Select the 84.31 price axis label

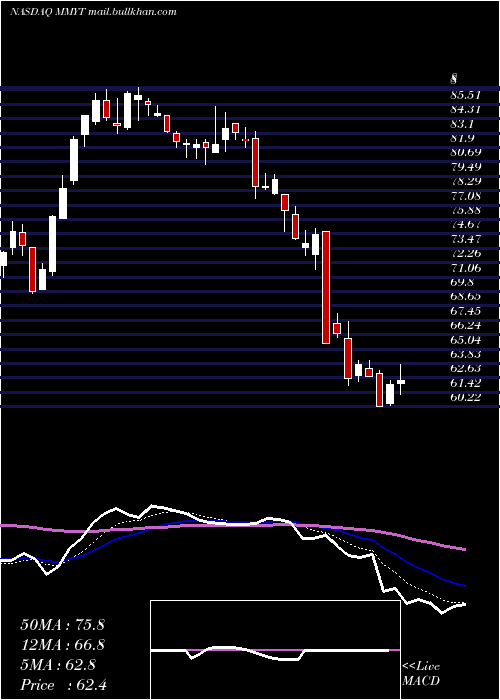[466, 109]
